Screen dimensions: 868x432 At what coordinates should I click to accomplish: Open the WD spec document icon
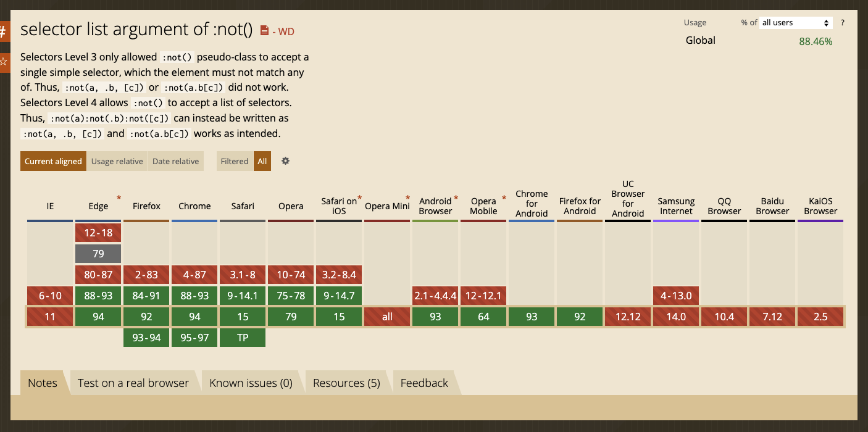click(264, 30)
